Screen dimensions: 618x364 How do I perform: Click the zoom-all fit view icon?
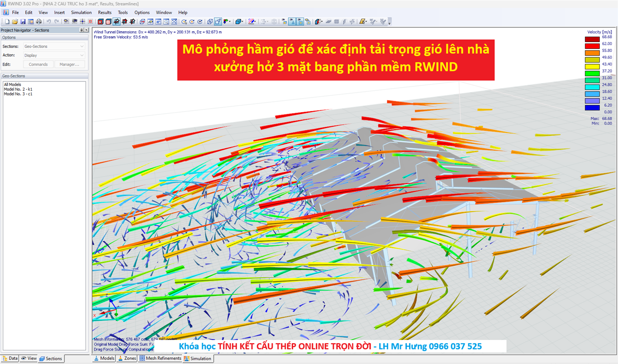(x=174, y=21)
